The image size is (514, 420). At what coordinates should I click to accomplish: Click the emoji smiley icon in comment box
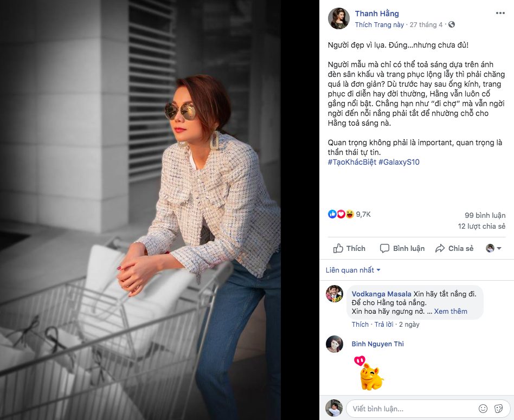coord(483,409)
